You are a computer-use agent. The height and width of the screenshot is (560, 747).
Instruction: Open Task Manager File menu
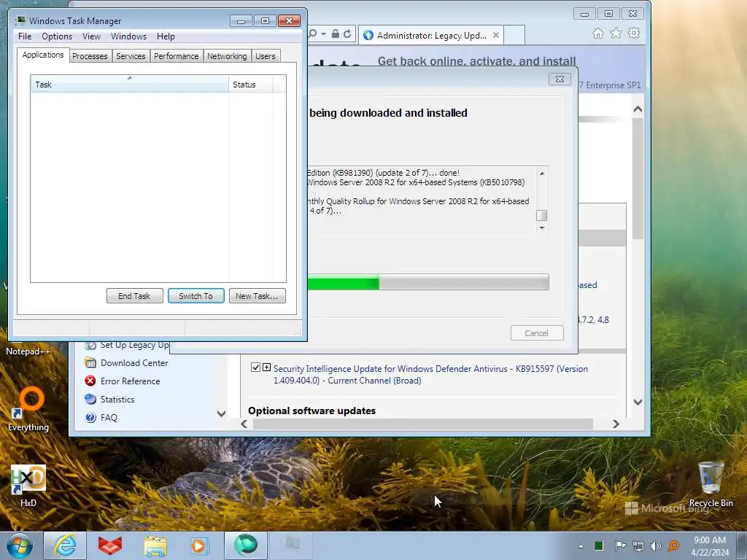25,36
